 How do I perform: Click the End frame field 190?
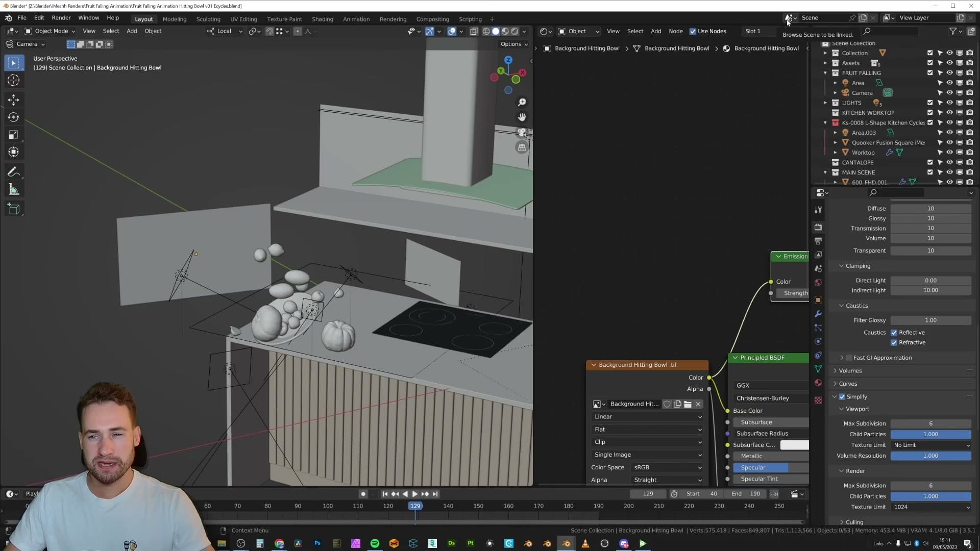pos(747,494)
